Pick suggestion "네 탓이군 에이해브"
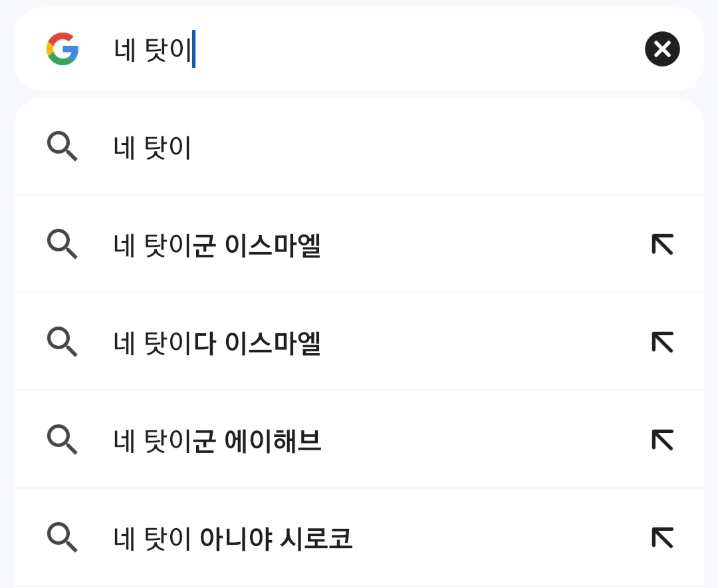The width and height of the screenshot is (718, 588). 217,441
